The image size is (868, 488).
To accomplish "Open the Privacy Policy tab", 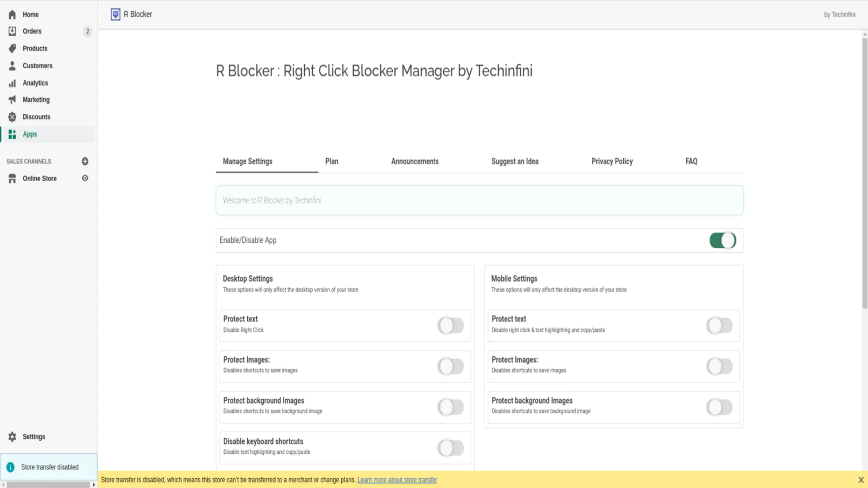I will coord(612,162).
